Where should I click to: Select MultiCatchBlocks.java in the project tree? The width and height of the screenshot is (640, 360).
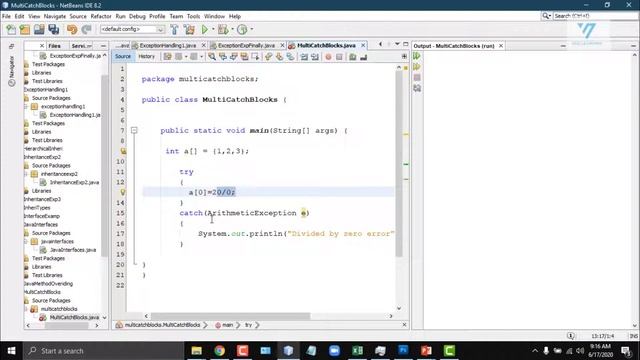point(74,317)
